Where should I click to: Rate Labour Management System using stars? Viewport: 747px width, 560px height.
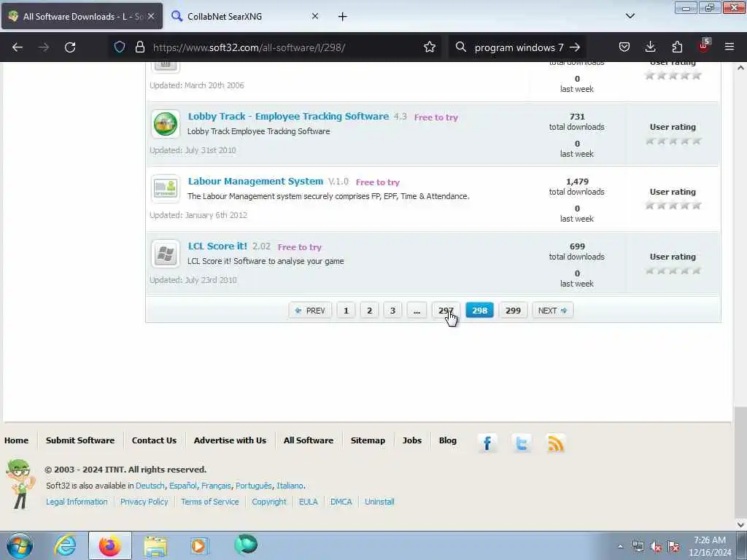click(673, 206)
